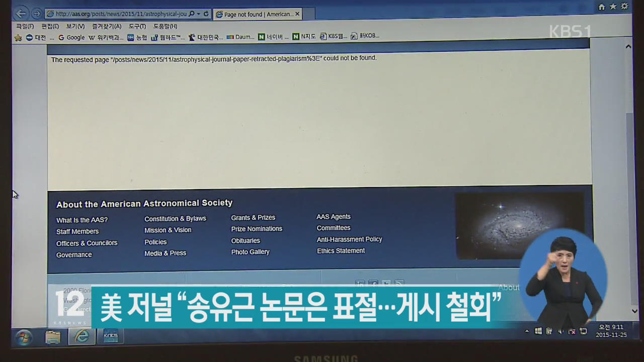Open the 웹하드 favorites bookmark

pyautogui.click(x=168, y=37)
